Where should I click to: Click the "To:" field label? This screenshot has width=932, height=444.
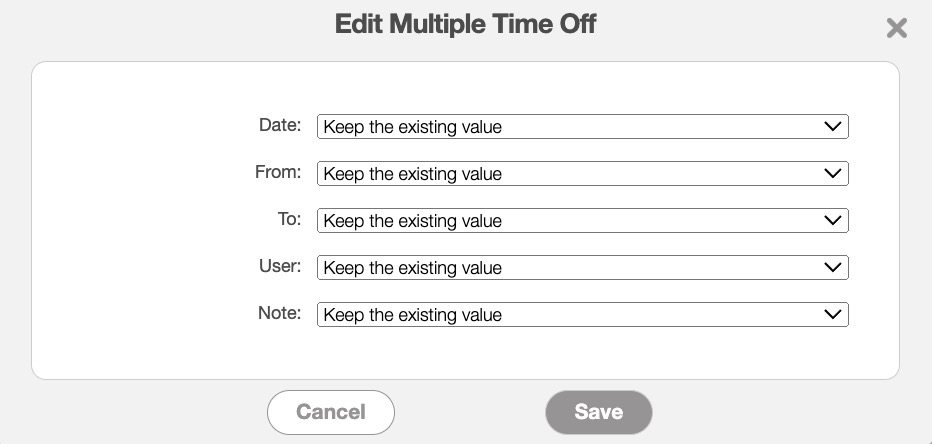pos(288,219)
